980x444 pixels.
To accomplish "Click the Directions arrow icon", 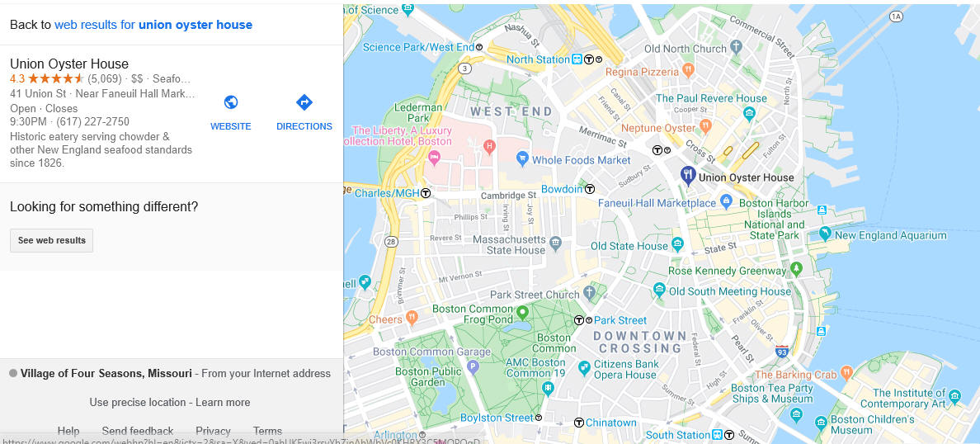I will click(304, 102).
